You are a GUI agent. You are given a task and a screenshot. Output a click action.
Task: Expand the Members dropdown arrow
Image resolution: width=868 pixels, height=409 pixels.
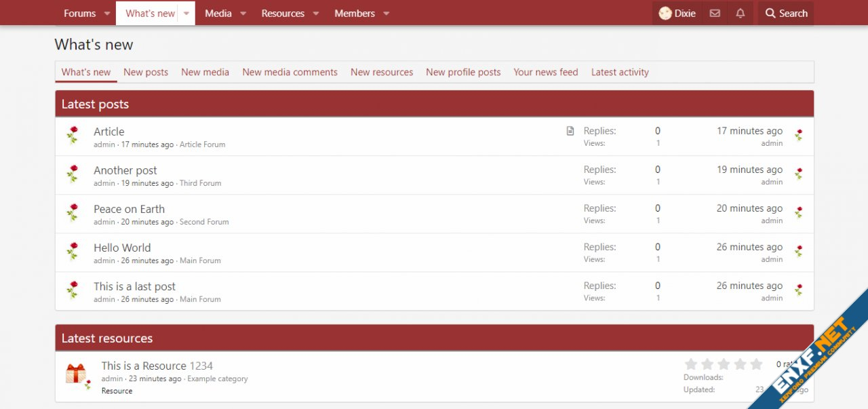(386, 14)
